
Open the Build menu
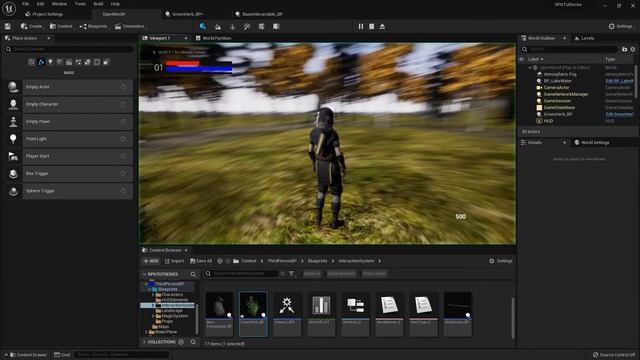click(98, 4)
